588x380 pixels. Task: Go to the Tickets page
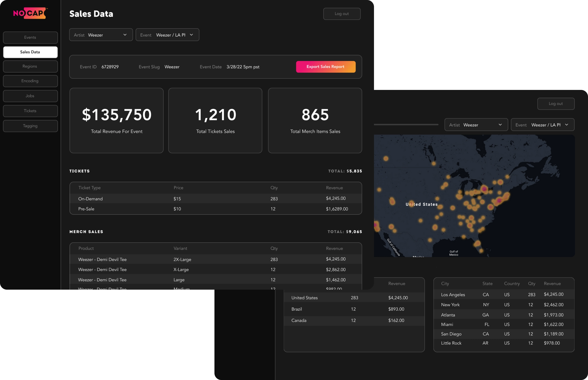click(30, 111)
